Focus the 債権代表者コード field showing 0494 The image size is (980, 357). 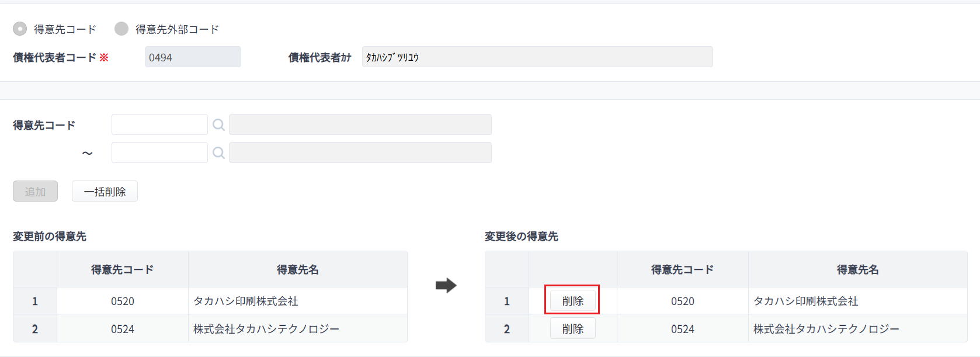[193, 57]
